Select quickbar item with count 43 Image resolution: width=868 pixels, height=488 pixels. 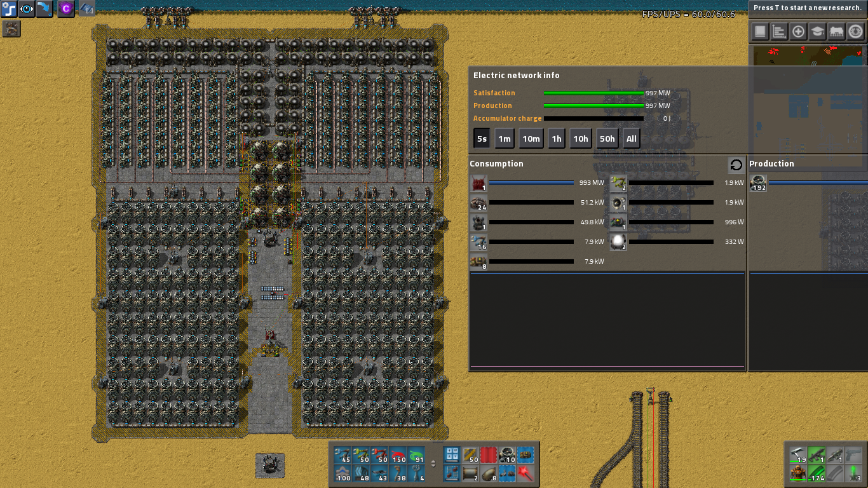point(380,473)
